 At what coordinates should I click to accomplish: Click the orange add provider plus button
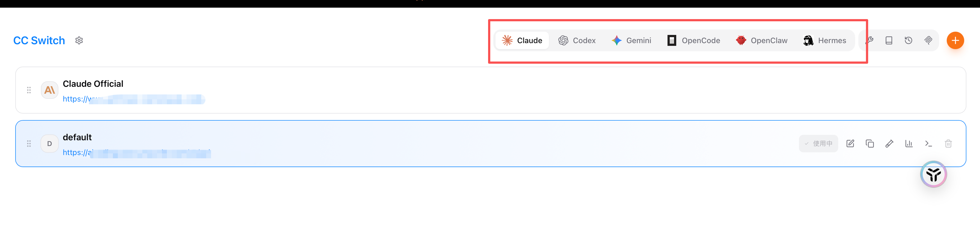click(955, 40)
